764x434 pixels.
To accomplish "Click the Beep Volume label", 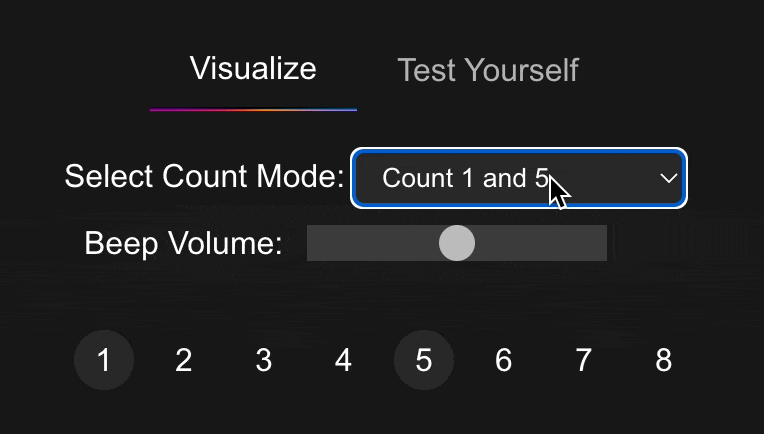I will pyautogui.click(x=183, y=243).
